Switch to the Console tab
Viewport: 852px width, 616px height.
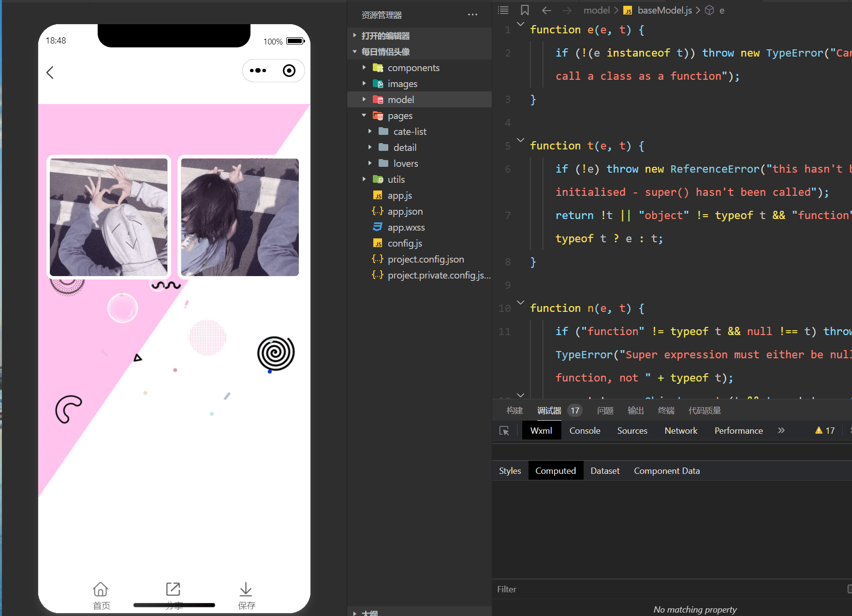585,430
